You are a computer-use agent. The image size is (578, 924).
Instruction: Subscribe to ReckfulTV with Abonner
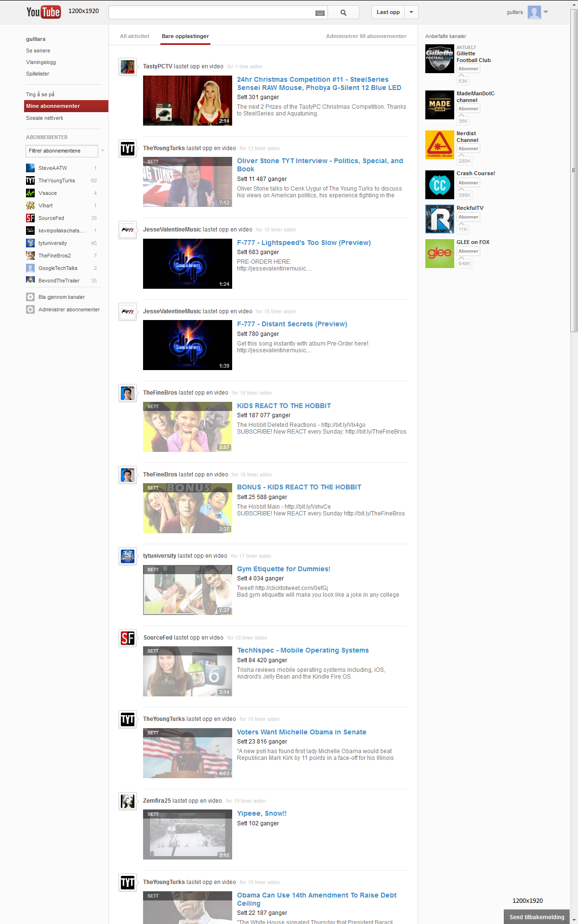coord(468,217)
